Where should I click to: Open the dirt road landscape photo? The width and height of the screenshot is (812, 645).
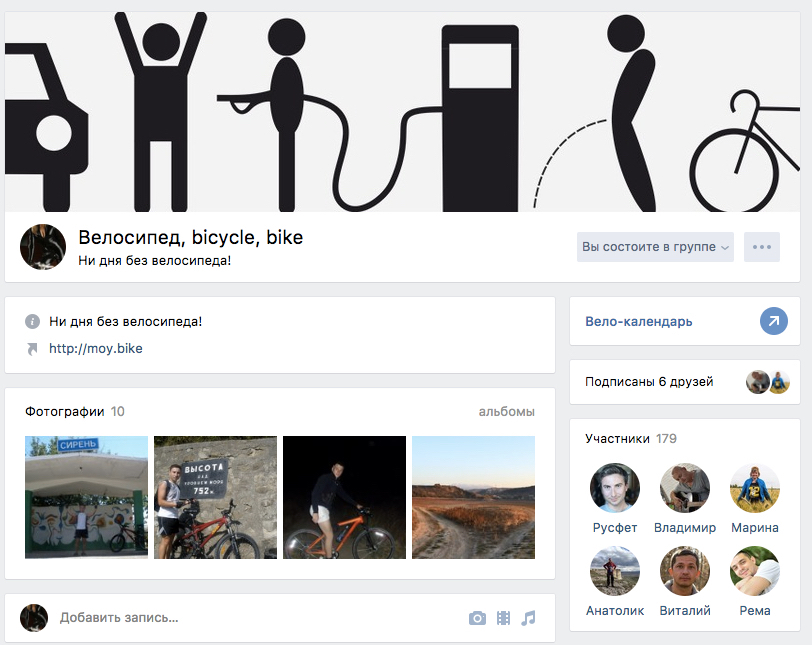pos(473,497)
